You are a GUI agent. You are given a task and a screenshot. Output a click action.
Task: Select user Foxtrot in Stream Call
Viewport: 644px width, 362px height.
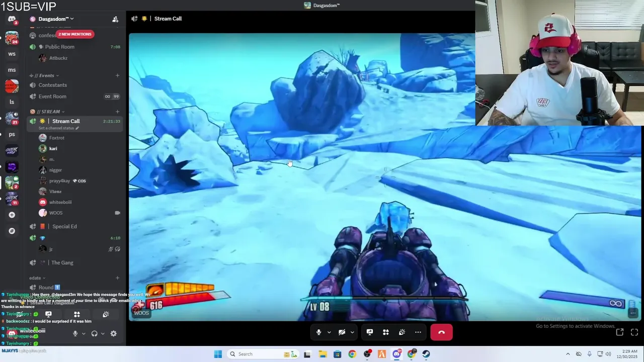[x=57, y=138]
